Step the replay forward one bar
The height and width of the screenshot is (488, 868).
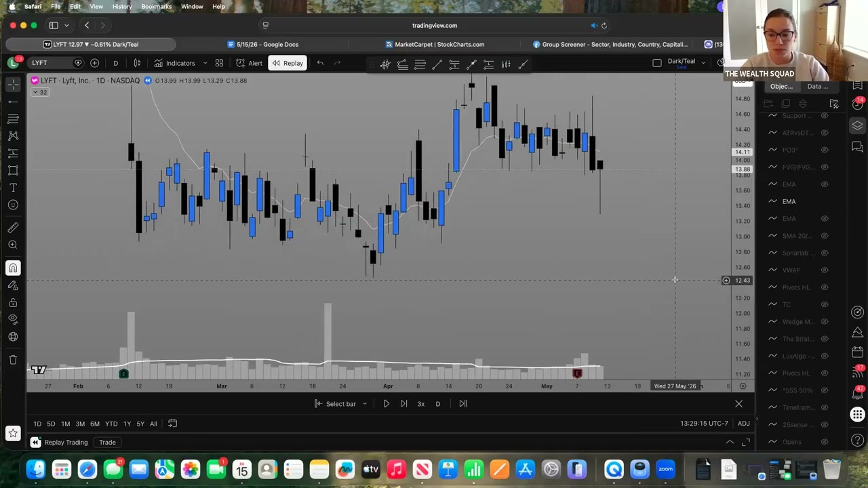click(x=403, y=404)
